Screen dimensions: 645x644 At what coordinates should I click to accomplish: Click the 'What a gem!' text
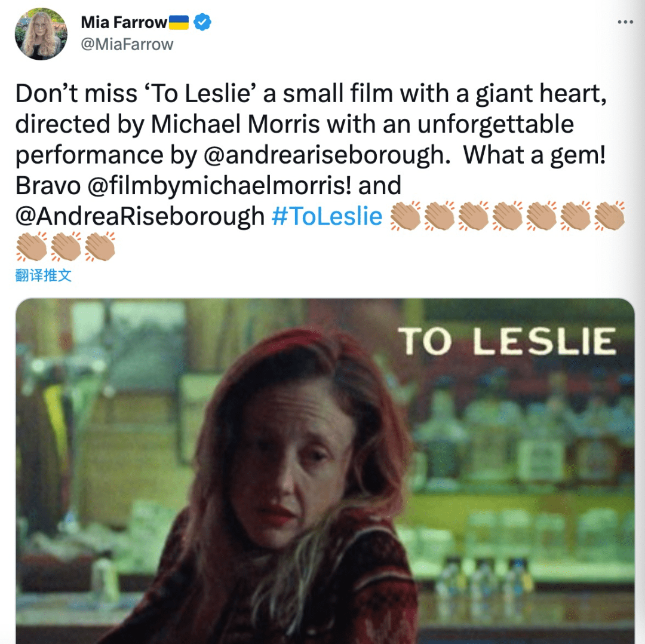tap(534, 155)
